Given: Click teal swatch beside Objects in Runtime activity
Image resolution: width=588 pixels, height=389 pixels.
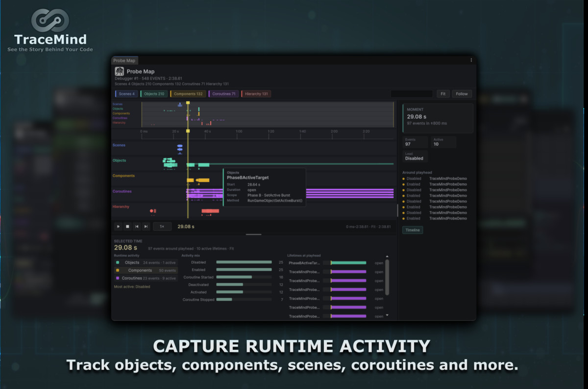Looking at the screenshot, I should click(118, 262).
